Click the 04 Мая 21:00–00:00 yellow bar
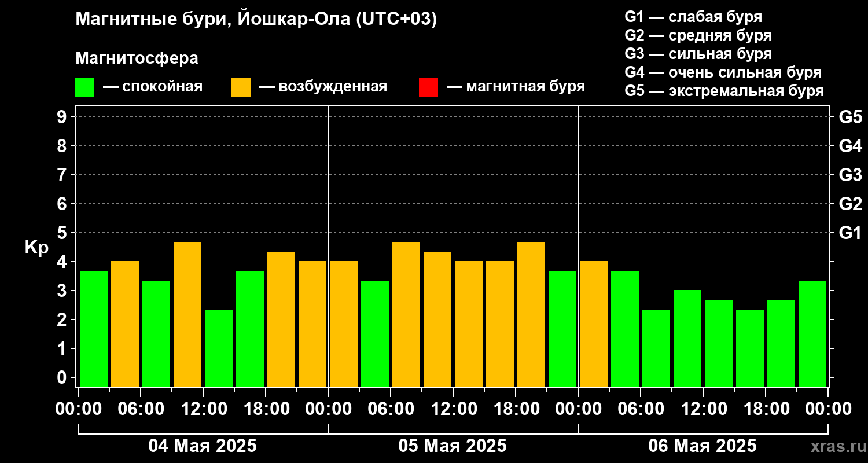The width and height of the screenshot is (868, 463). point(312,324)
